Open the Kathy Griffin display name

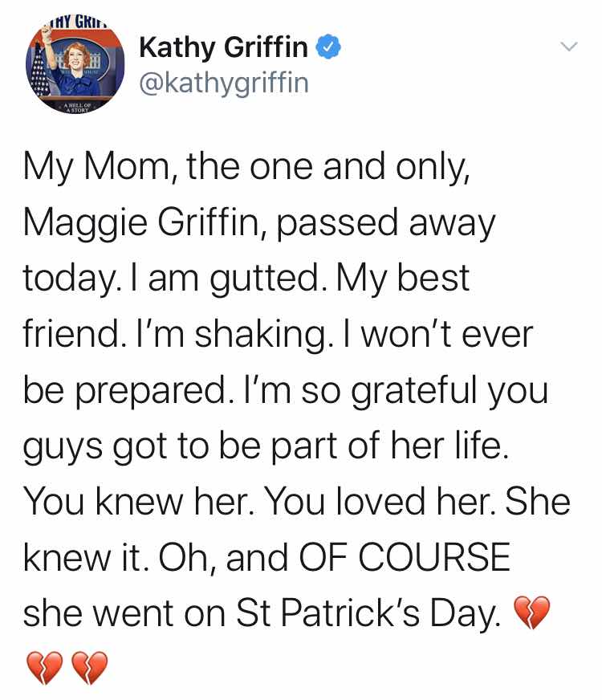coord(224,47)
